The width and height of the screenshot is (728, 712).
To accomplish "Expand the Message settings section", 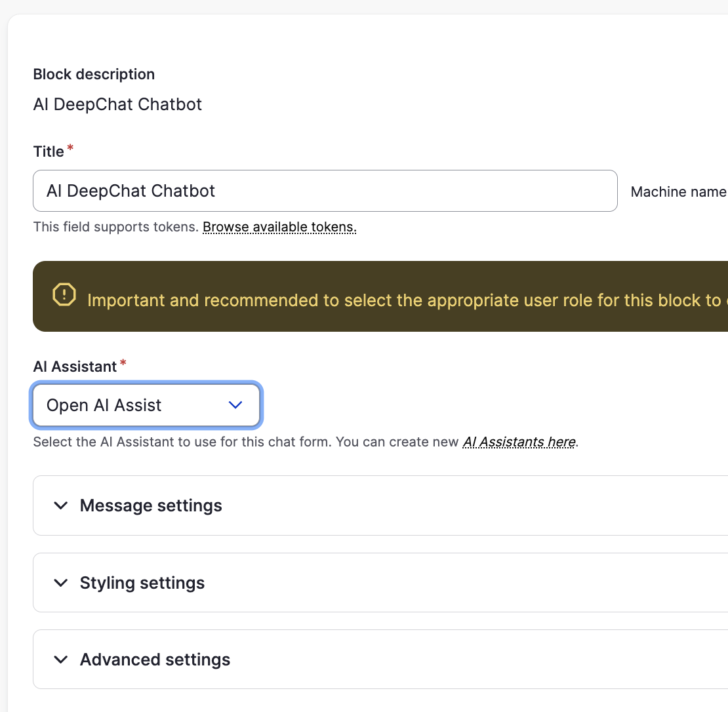I will (151, 505).
